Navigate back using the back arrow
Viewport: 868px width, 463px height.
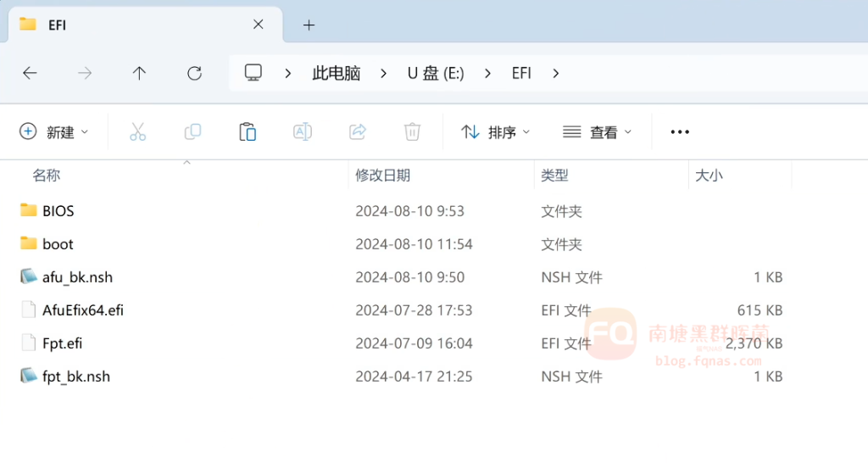[30, 73]
